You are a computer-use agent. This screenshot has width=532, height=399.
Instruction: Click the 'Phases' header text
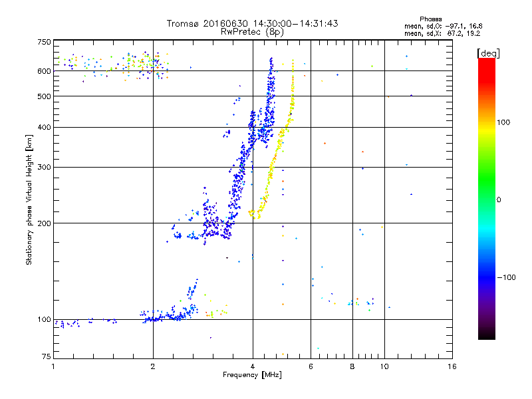430,19
